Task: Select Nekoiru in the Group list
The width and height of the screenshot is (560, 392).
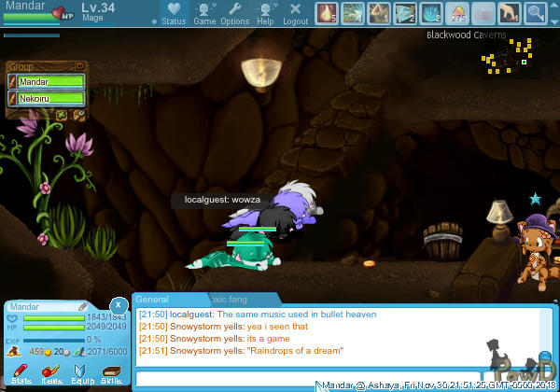Action: pos(47,98)
